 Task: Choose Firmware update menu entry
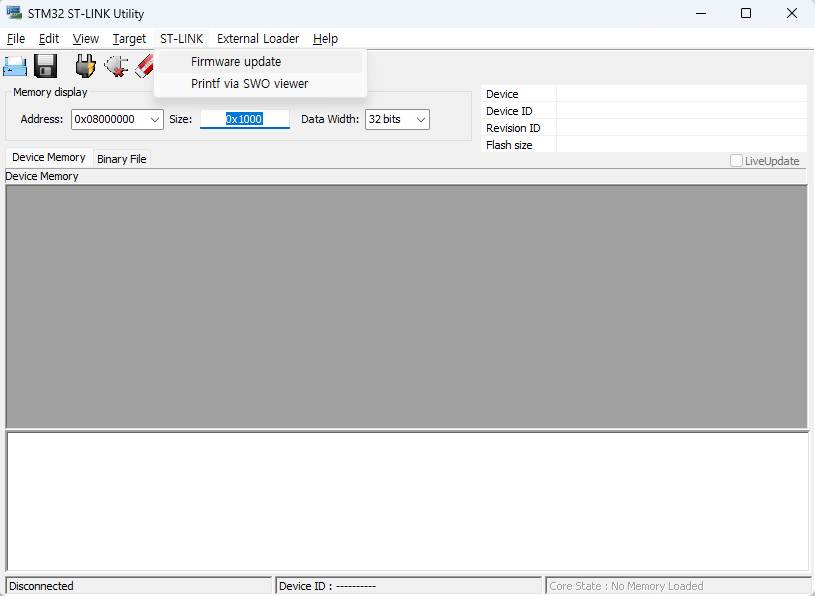[x=260, y=62]
